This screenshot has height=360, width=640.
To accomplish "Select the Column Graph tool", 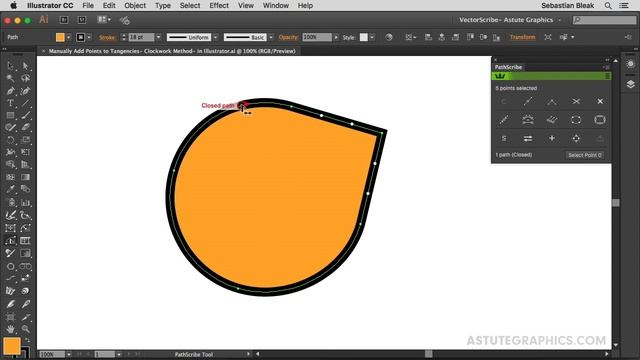I will (26, 203).
